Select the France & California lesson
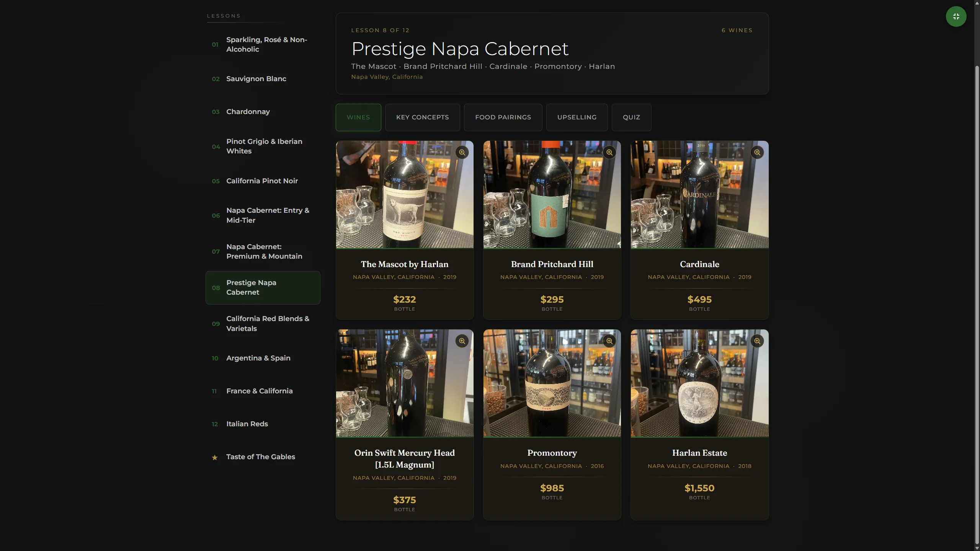980x551 pixels. pyautogui.click(x=263, y=391)
